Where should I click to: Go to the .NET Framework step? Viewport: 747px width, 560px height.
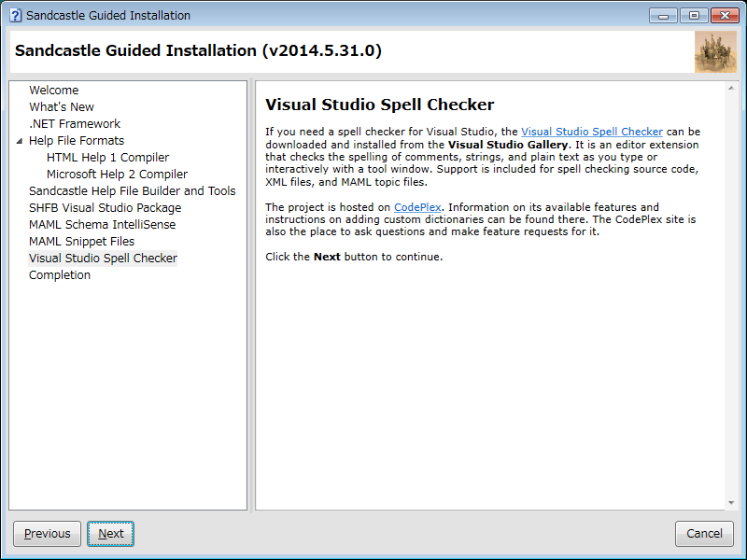(75, 124)
